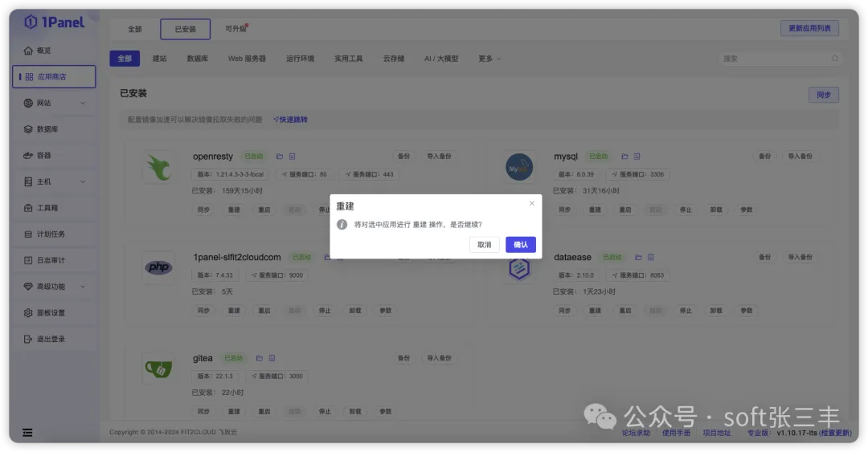The width and height of the screenshot is (868, 452).
Task: Close the 重建 dialog with the X
Action: point(531,203)
